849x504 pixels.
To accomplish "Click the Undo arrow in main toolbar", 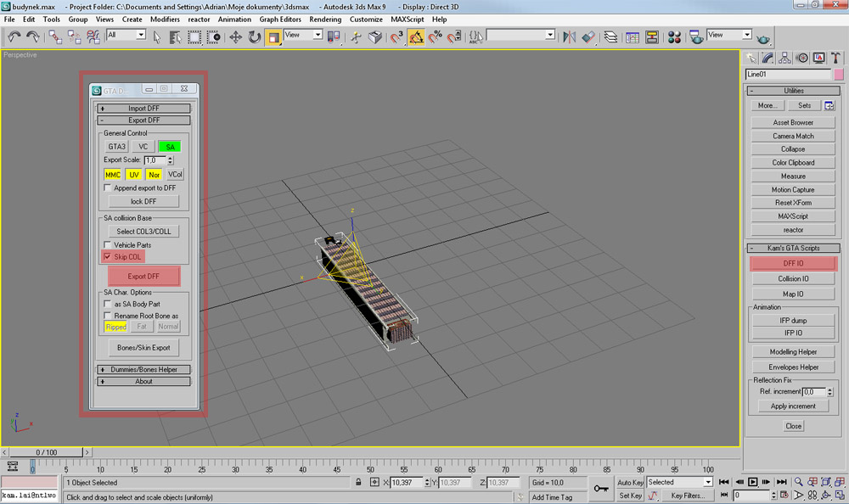I will (x=14, y=36).
